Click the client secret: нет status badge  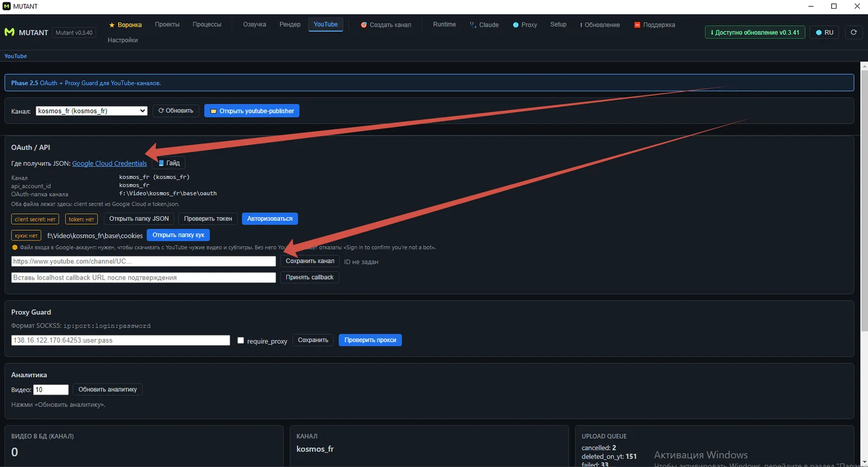click(35, 219)
